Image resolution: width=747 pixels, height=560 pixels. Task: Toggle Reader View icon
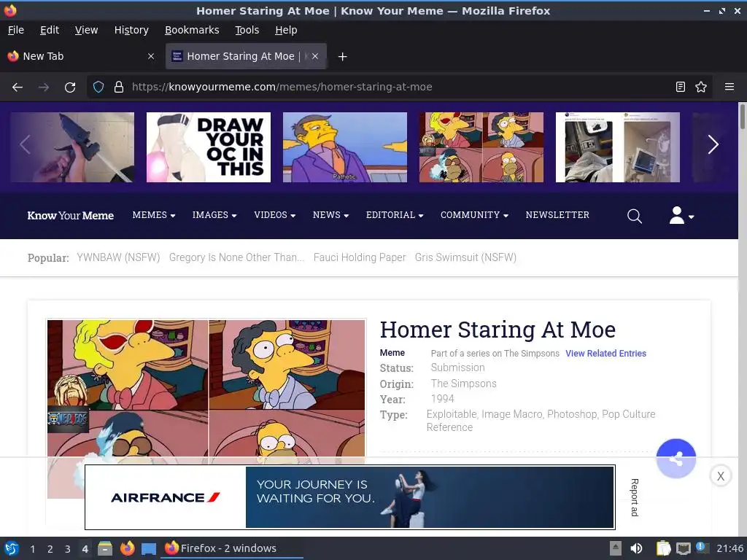click(681, 87)
